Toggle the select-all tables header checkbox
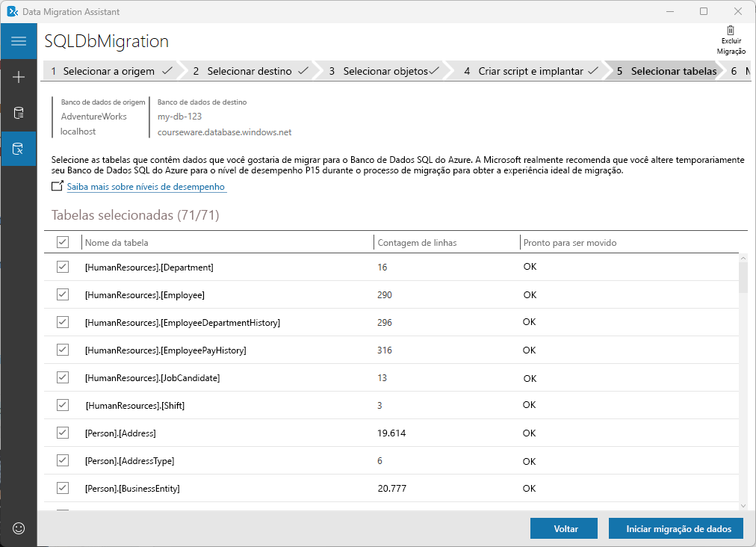The image size is (756, 547). click(63, 242)
